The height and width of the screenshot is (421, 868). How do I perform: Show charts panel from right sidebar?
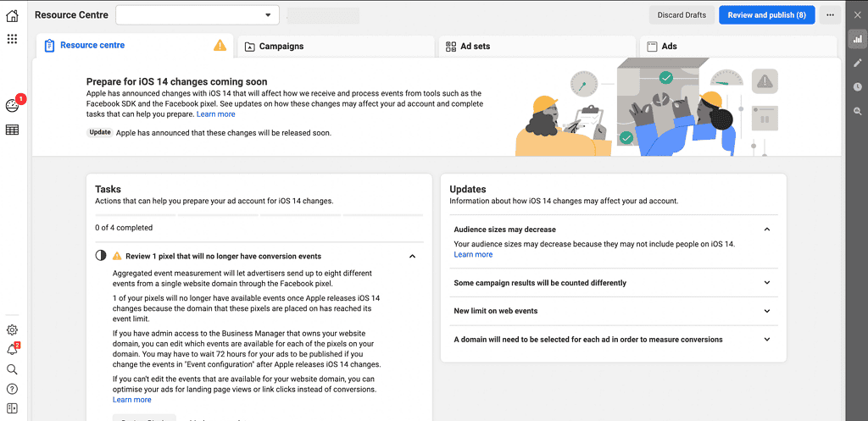point(857,39)
